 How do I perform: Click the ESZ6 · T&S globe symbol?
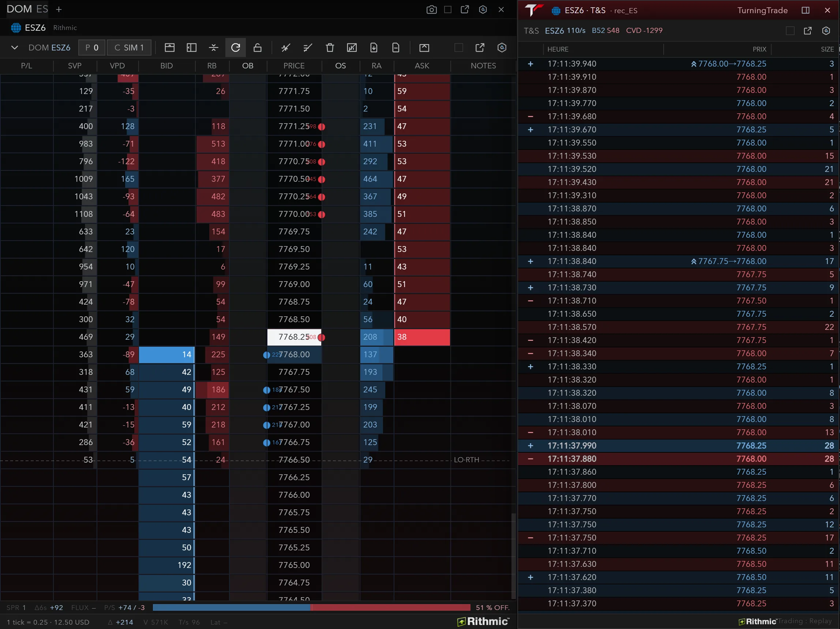[556, 11]
